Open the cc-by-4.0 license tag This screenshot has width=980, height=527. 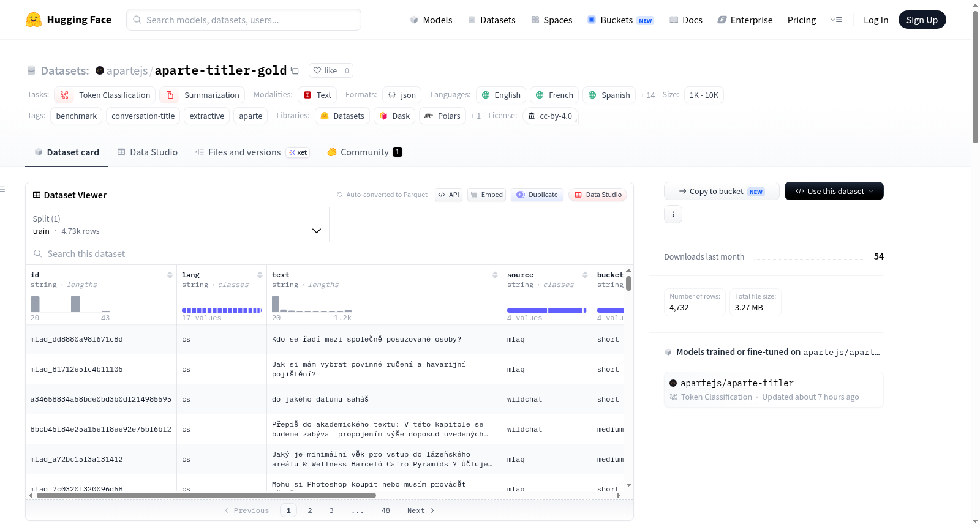pos(550,116)
